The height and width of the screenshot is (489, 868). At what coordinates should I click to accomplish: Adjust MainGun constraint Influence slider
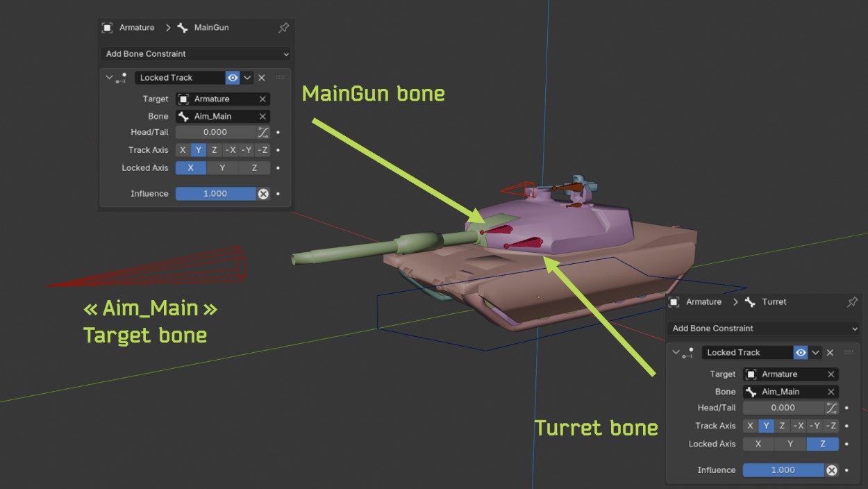215,194
